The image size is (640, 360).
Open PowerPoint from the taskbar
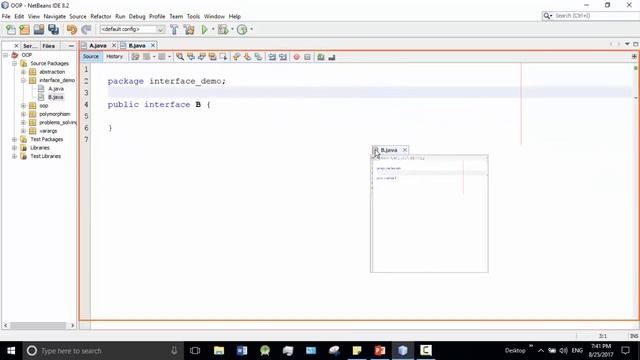pos(380,351)
